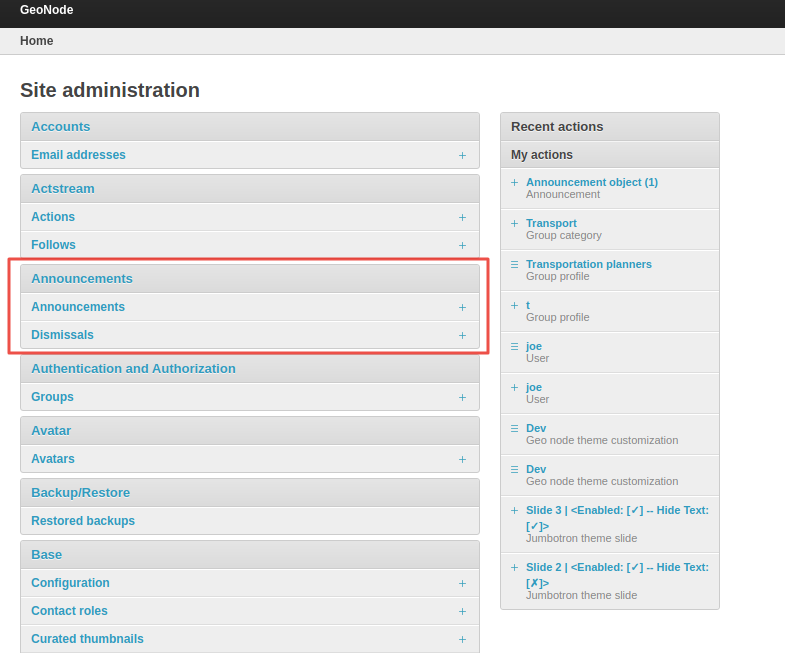The image size is (785, 653).
Task: Open the Transport group category entry
Action: pyautogui.click(x=551, y=223)
